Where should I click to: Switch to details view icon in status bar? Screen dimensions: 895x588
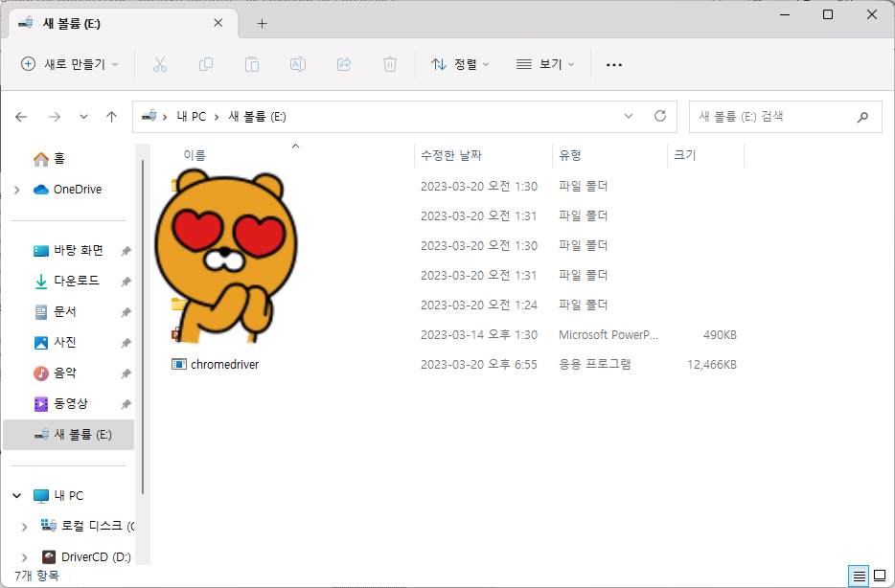pyautogui.click(x=859, y=576)
